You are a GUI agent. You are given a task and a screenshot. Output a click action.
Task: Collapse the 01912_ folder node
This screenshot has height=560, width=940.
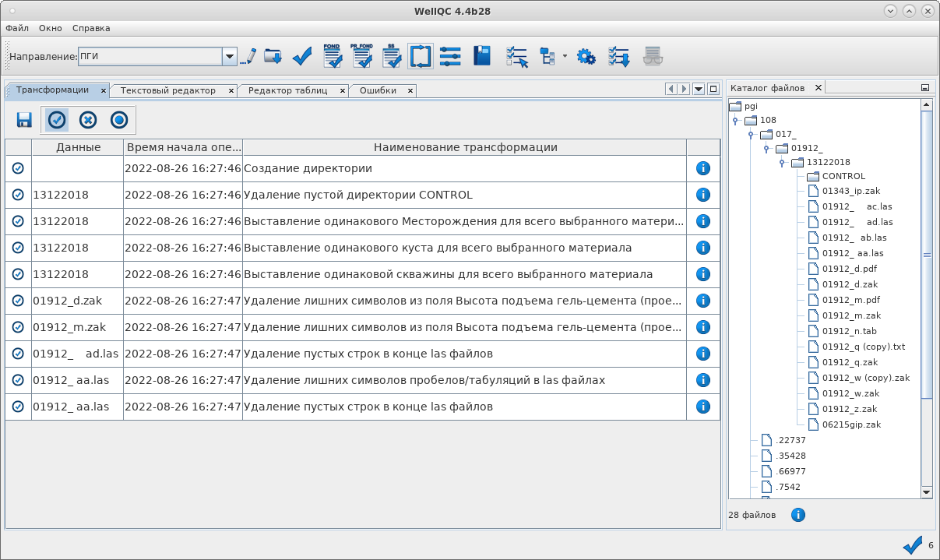pos(766,148)
